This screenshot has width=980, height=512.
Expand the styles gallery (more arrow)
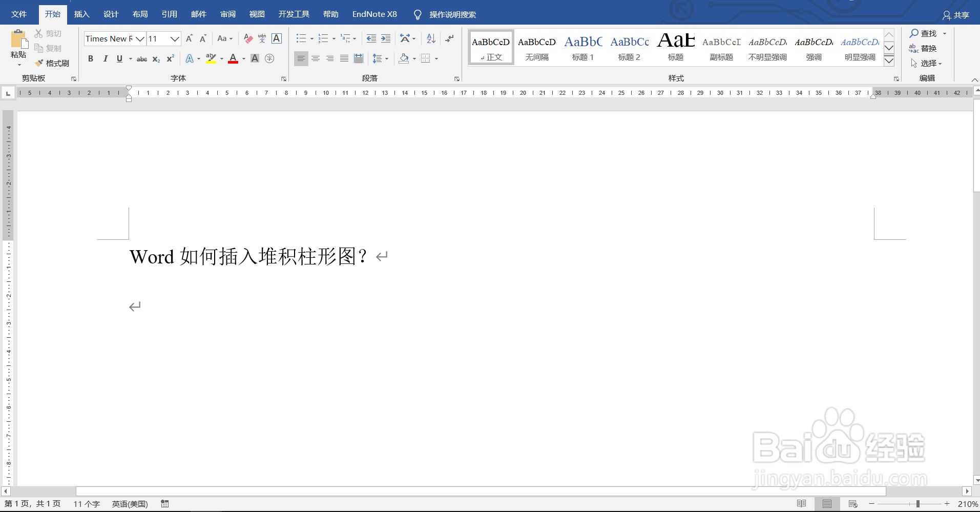click(x=889, y=60)
